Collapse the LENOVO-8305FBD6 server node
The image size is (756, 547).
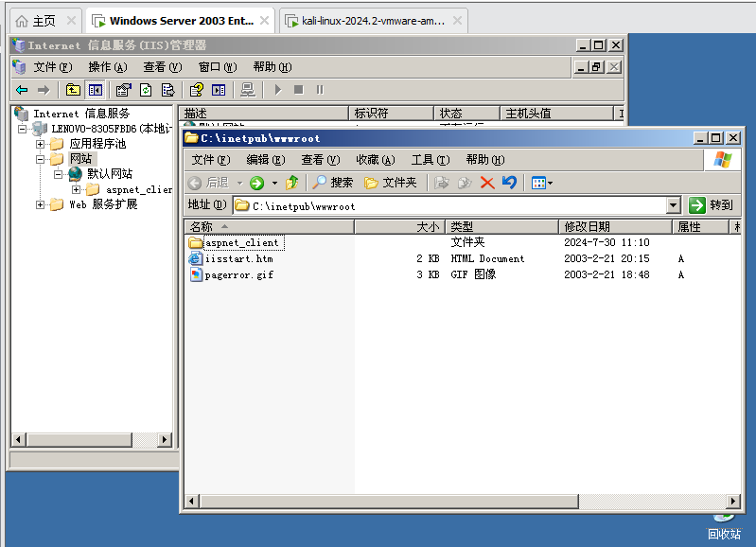point(22,129)
